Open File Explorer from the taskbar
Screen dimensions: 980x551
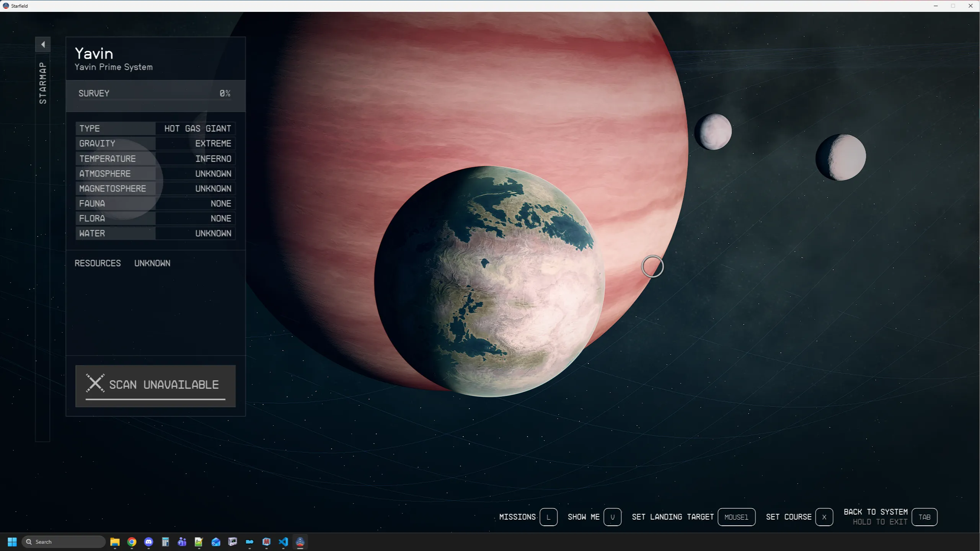[x=115, y=542]
